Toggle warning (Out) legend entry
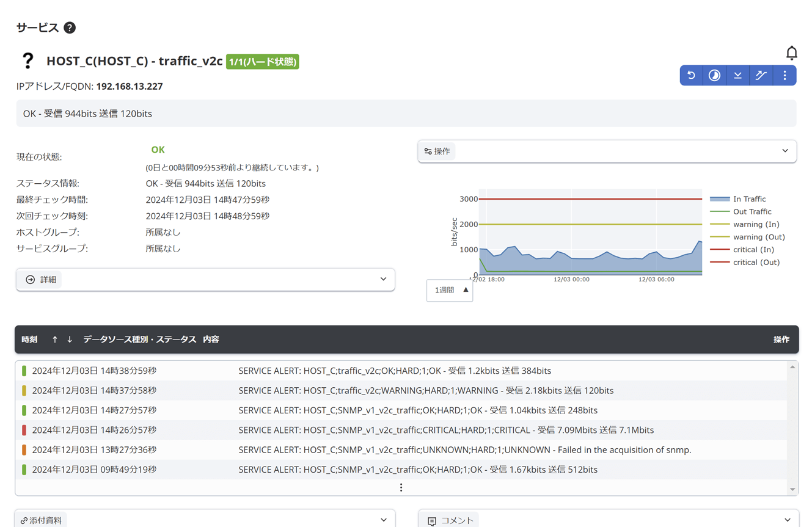The image size is (812, 527). point(747,237)
